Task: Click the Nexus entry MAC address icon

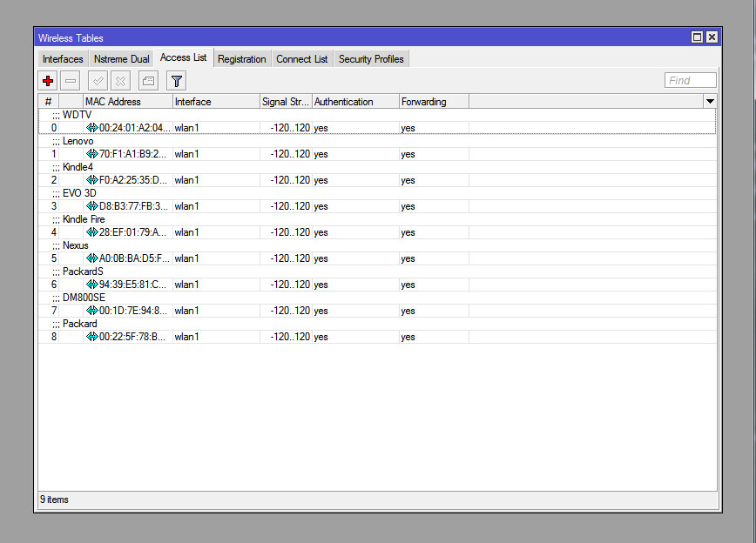Action: [x=91, y=258]
